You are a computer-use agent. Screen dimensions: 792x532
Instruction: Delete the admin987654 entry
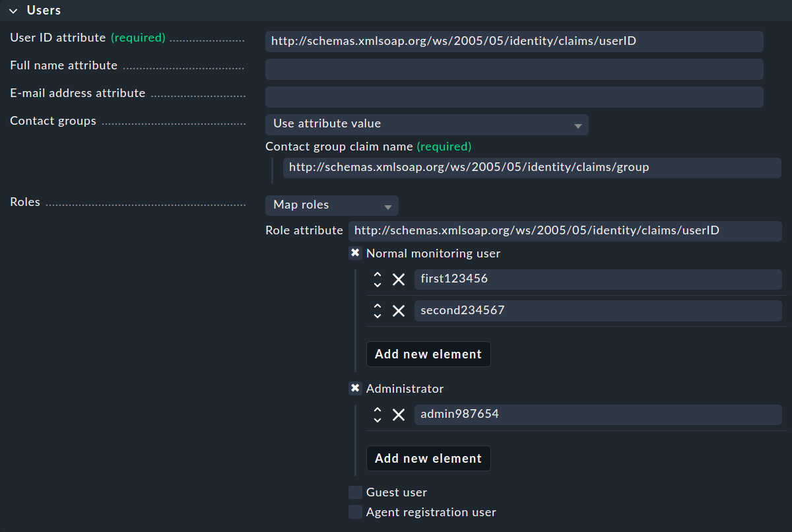399,415
